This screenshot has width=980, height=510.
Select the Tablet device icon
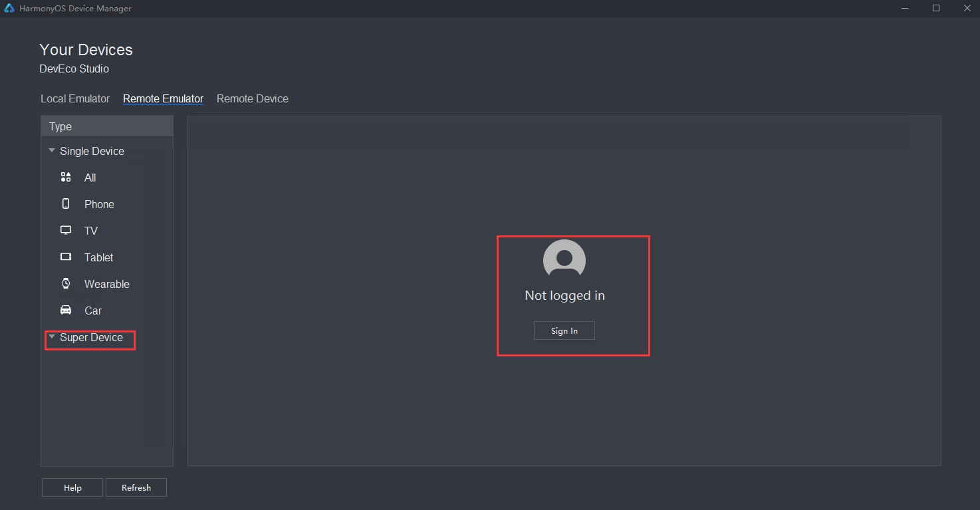tap(66, 257)
